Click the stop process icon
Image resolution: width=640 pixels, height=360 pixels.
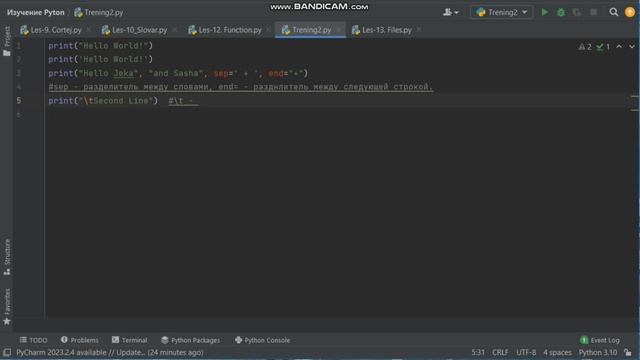tap(593, 12)
